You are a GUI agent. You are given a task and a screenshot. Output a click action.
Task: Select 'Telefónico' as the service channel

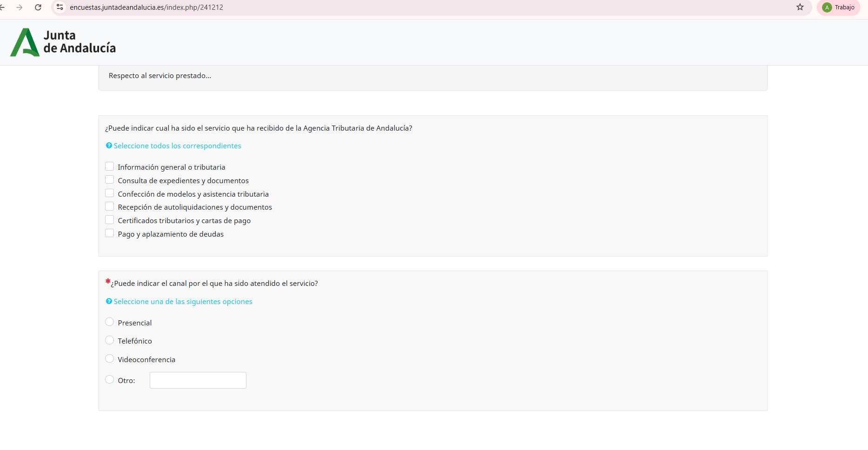(110, 340)
